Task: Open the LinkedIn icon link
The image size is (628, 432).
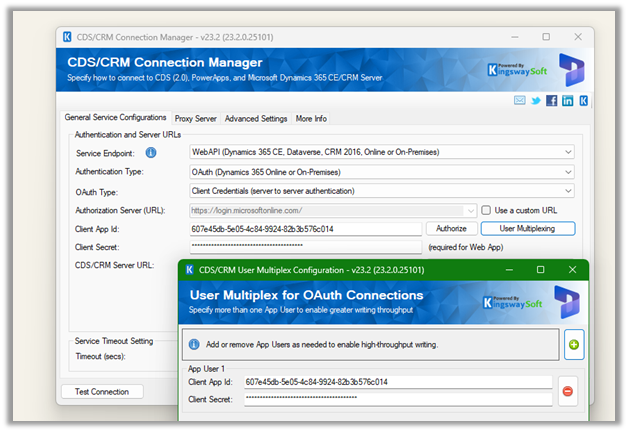Action: tap(568, 101)
